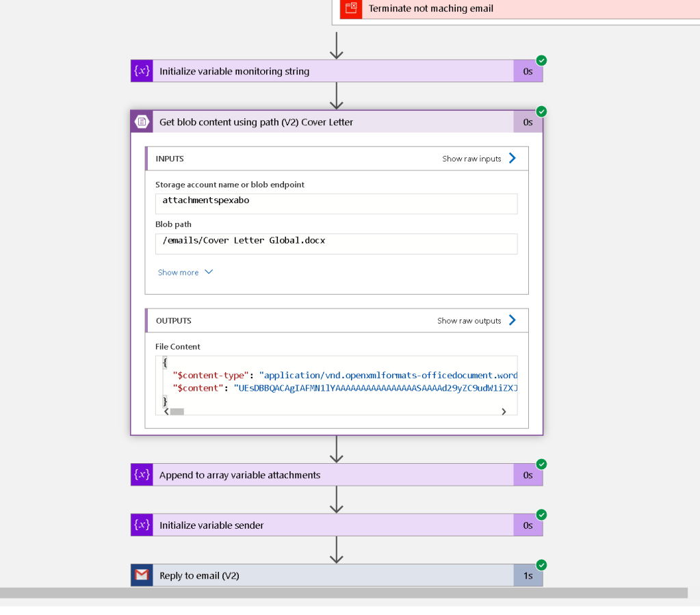Click 0s duration on Get blob content step
Viewport: 700px width, 615px height.
coord(528,122)
